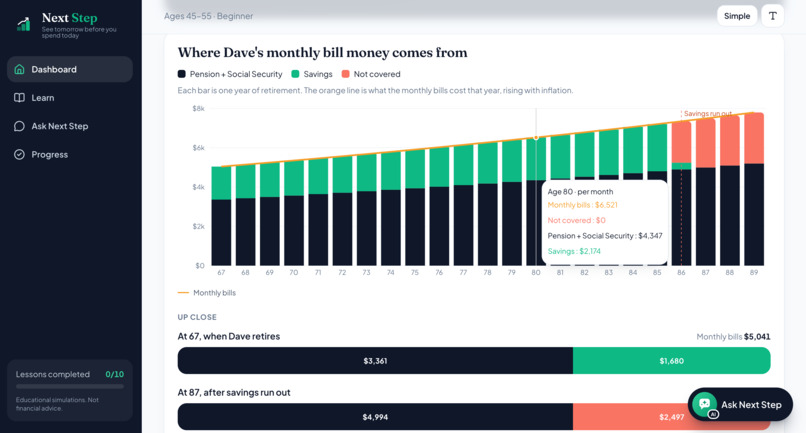This screenshot has height=433, width=806.
Task: Click the bar for age 67
Action: tap(221, 216)
